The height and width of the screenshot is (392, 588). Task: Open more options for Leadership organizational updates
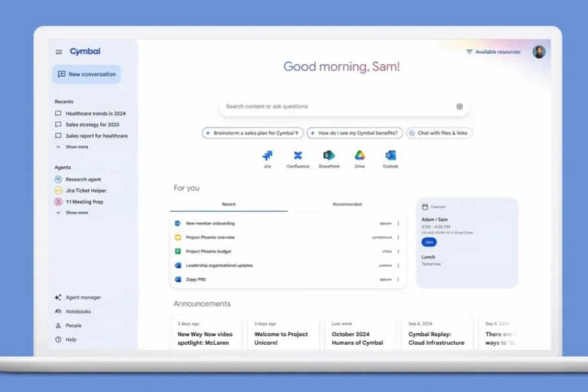(399, 266)
